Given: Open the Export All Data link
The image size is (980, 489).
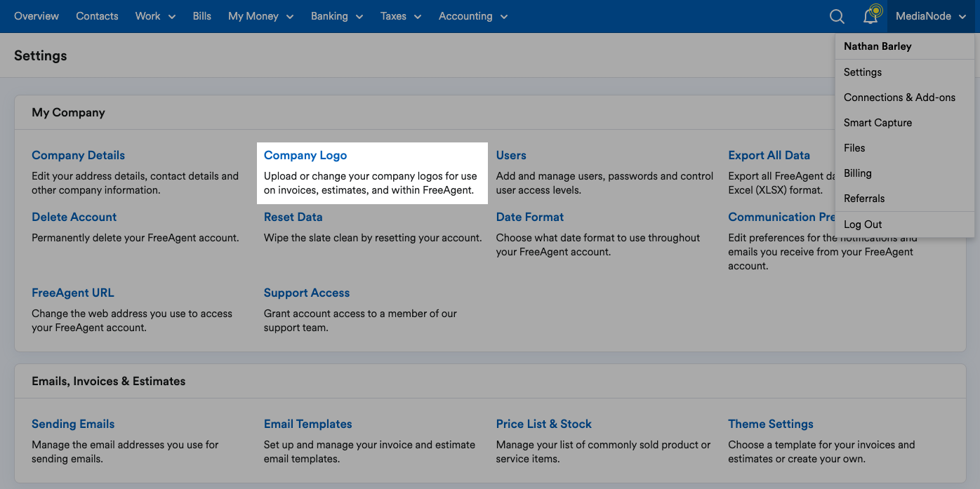Looking at the screenshot, I should (769, 156).
